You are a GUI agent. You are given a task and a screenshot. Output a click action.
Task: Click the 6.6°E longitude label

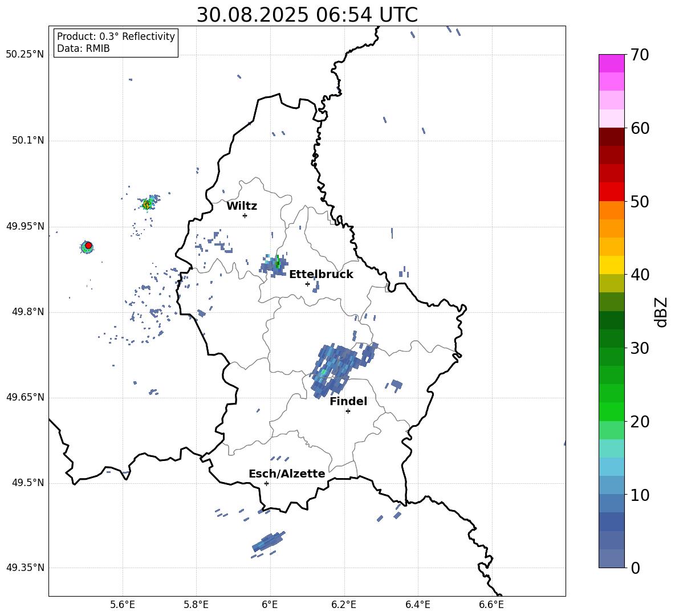tap(491, 605)
